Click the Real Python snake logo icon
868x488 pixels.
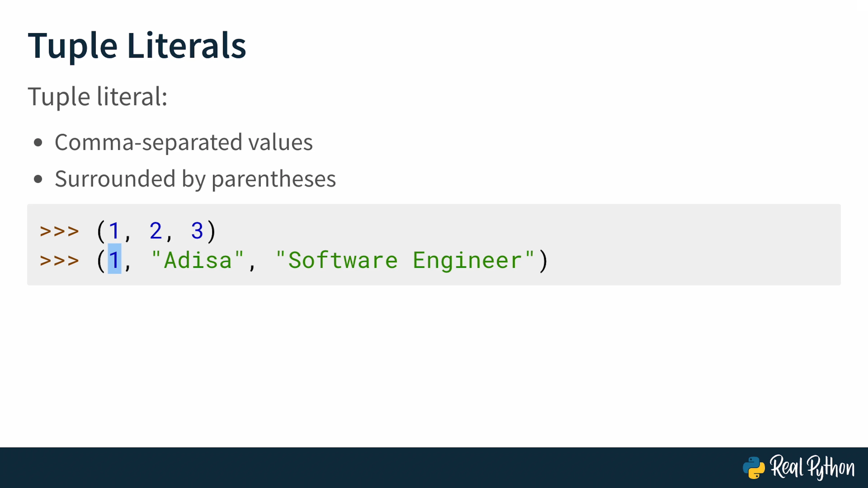pyautogui.click(x=754, y=467)
